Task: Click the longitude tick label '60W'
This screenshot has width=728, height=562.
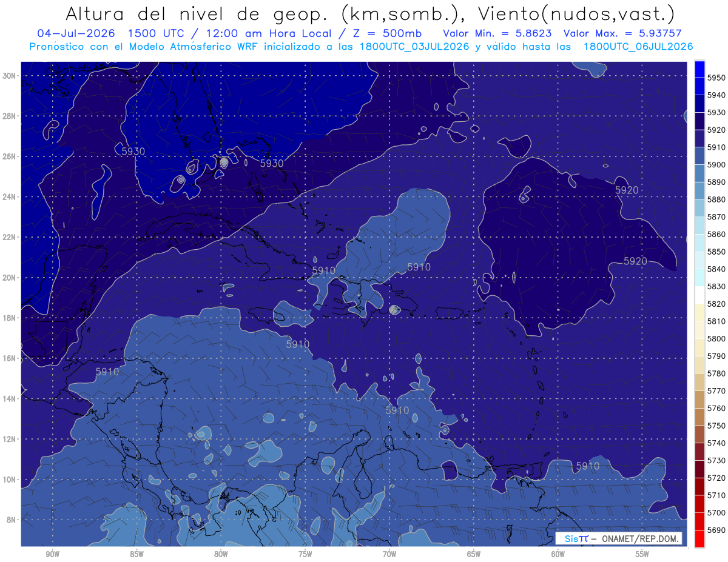Action: coord(558,554)
